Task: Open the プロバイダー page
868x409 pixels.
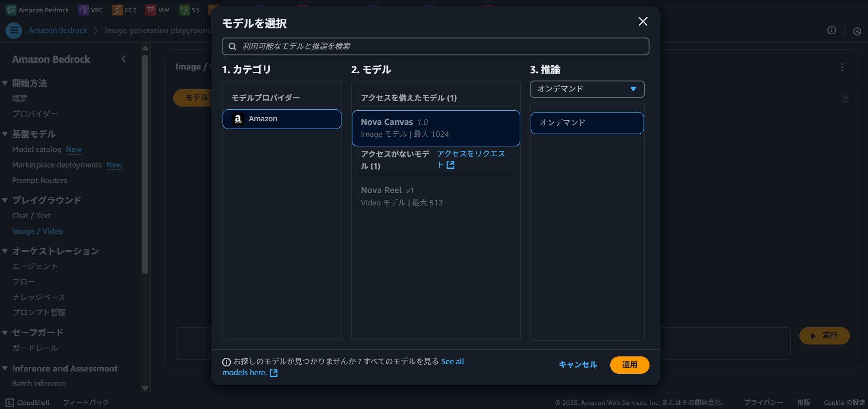Action: (x=35, y=114)
